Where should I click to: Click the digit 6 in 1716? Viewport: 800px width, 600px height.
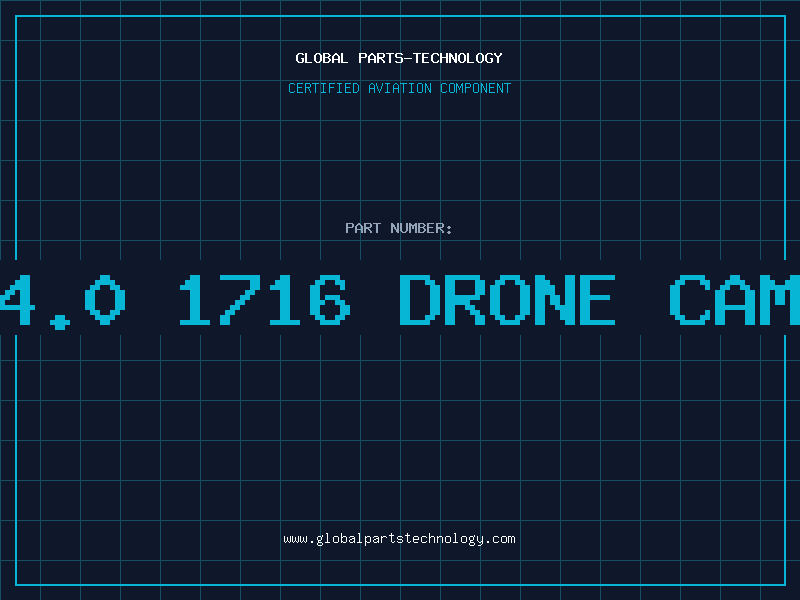pyautogui.click(x=330, y=300)
